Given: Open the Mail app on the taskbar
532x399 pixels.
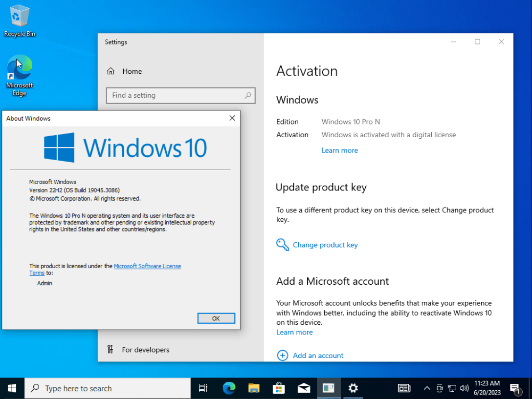Looking at the screenshot, I should coord(304,388).
